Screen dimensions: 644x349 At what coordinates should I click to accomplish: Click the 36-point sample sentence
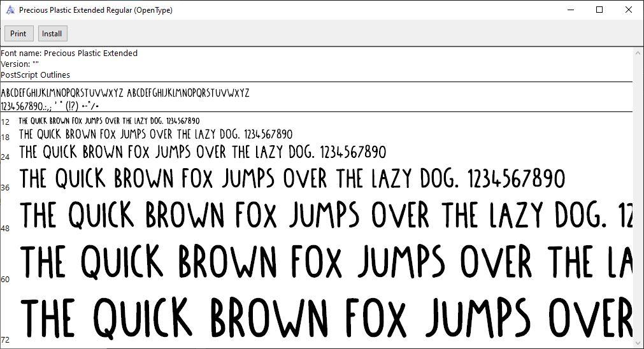pos(292,180)
